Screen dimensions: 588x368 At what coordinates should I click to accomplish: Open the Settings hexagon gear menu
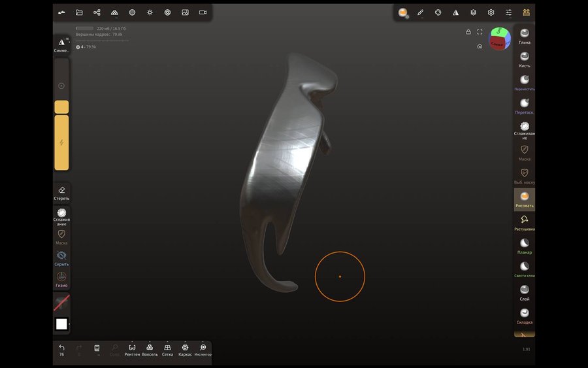[x=491, y=12]
